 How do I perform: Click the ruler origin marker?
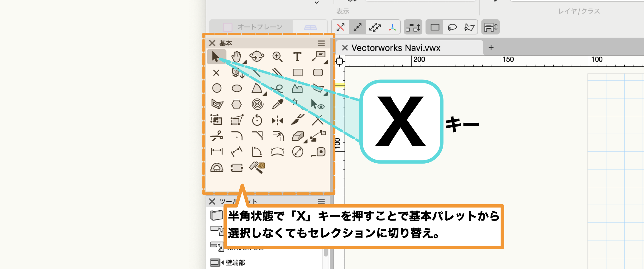[339, 61]
